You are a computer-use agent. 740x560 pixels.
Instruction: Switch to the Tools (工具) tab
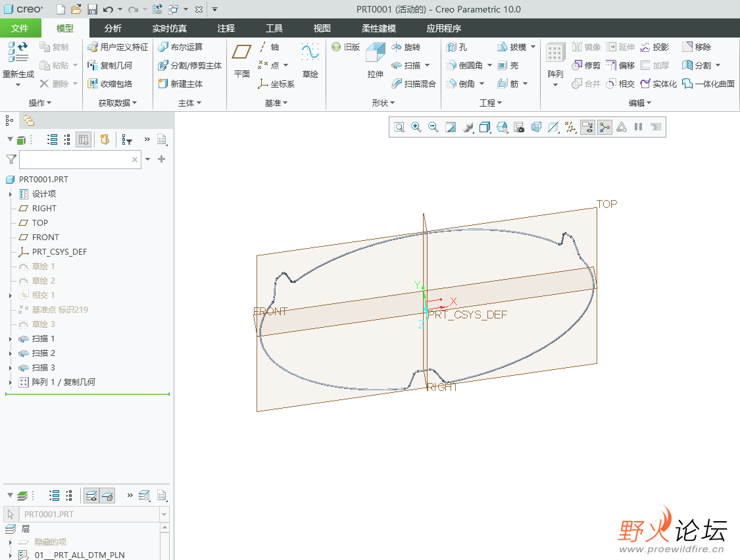point(274,28)
